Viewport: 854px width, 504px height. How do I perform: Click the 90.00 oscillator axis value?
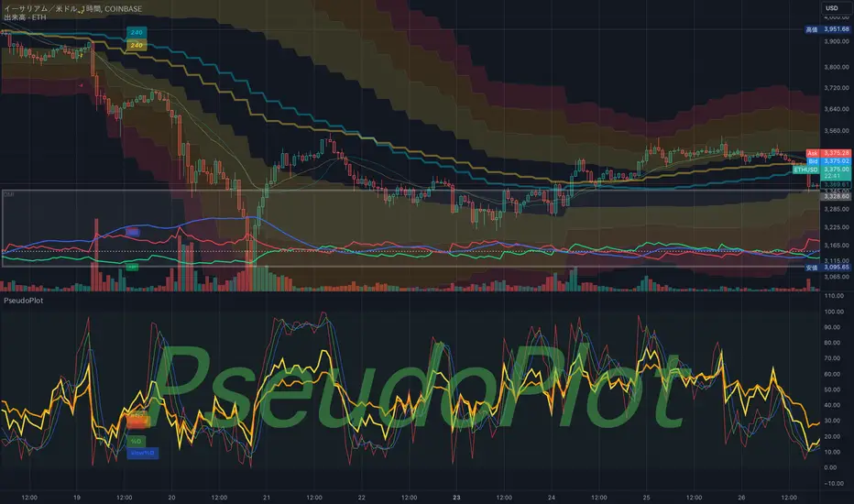pos(834,327)
